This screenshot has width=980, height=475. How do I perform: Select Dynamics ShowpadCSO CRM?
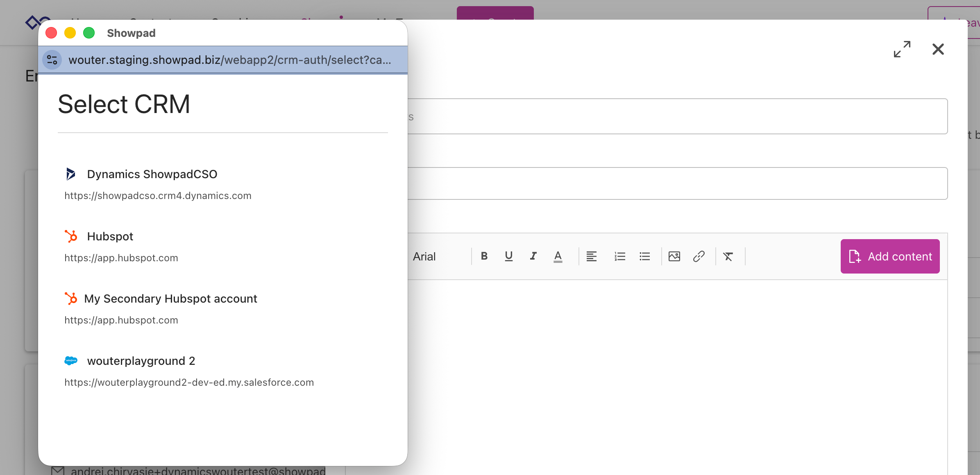pos(152,174)
